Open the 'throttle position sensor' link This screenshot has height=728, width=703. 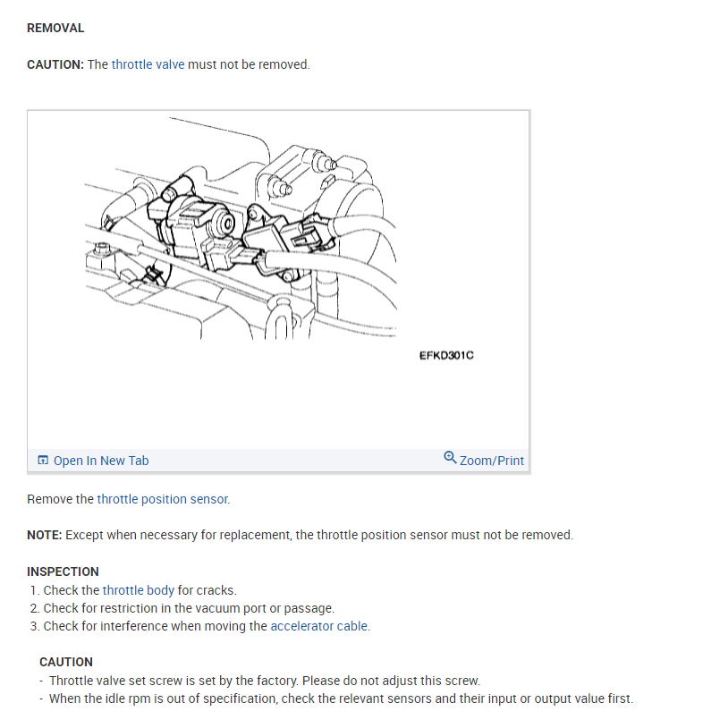click(x=163, y=499)
